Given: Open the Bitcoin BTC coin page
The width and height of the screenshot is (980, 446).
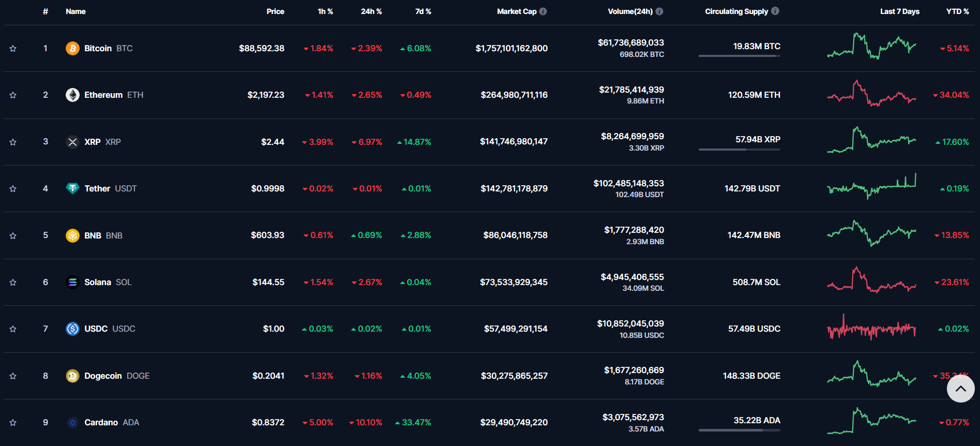Looking at the screenshot, I should click(109, 48).
